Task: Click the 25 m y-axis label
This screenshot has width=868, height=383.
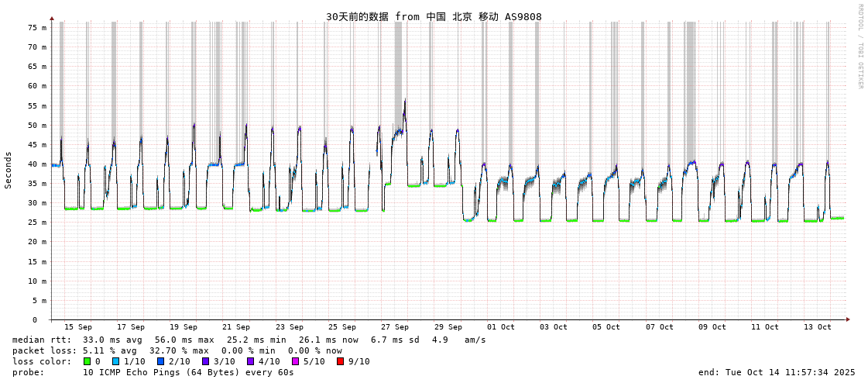Action: 37,223
